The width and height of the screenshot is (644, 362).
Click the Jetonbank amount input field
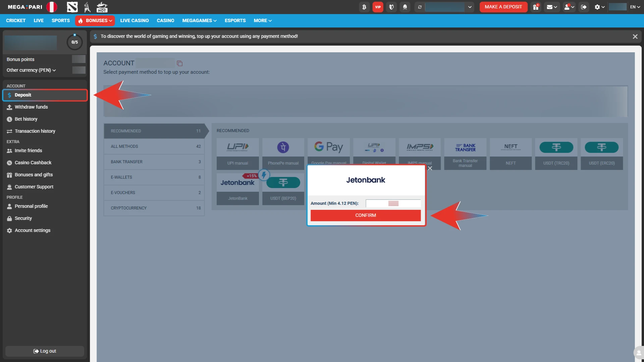pos(393,203)
